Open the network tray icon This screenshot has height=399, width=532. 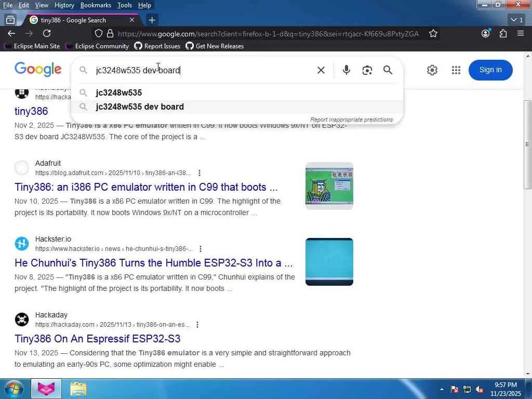[467, 390]
